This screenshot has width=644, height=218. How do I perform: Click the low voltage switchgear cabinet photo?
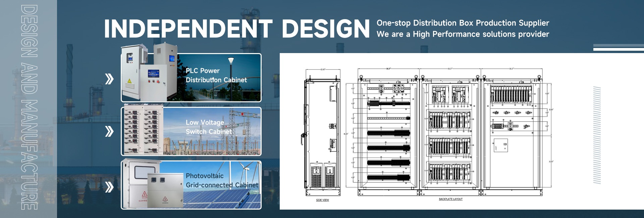click(144, 130)
